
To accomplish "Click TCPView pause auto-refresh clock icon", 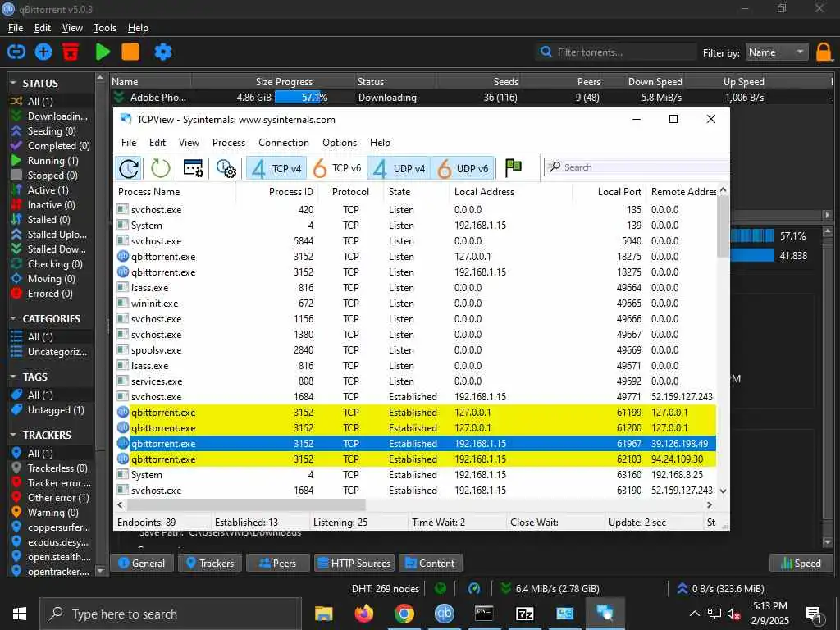I will coord(129,168).
